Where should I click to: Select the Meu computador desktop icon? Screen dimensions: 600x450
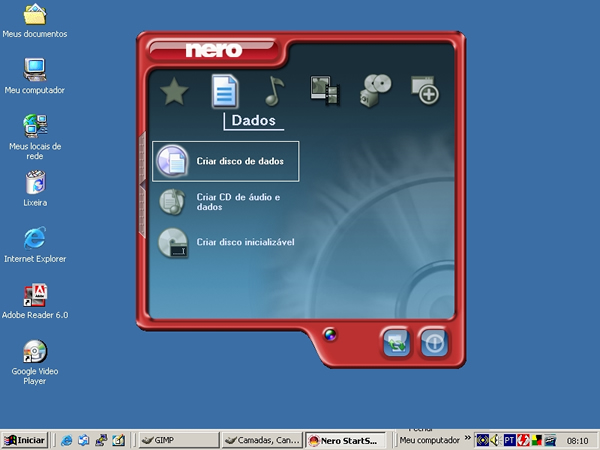click(x=35, y=76)
